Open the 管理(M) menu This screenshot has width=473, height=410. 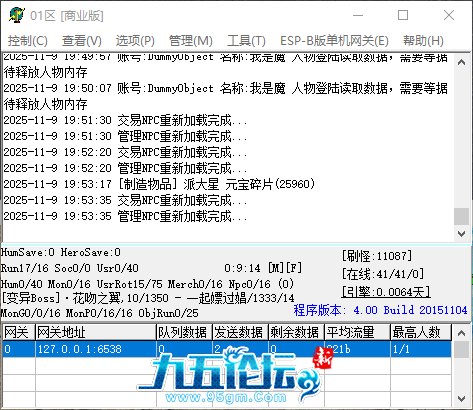click(190, 41)
